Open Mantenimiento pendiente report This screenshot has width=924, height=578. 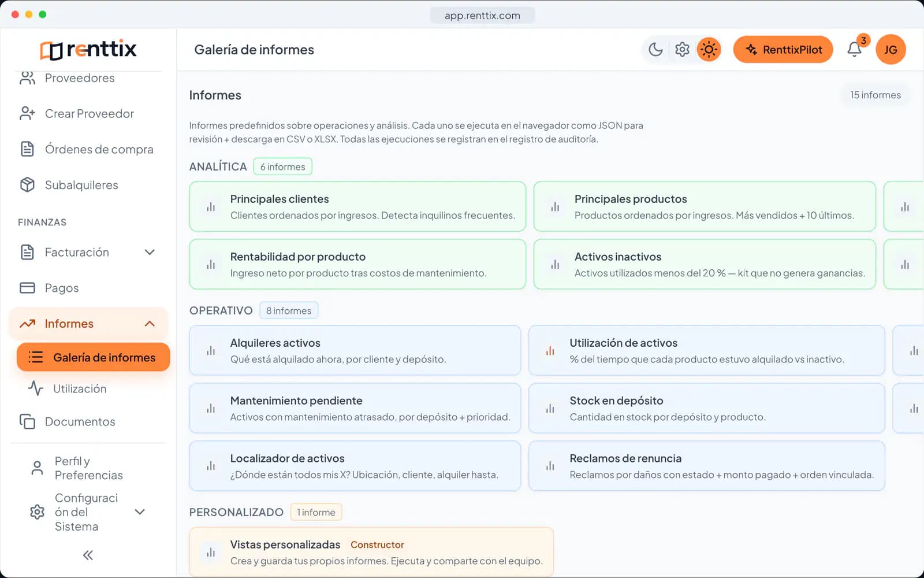pos(355,408)
